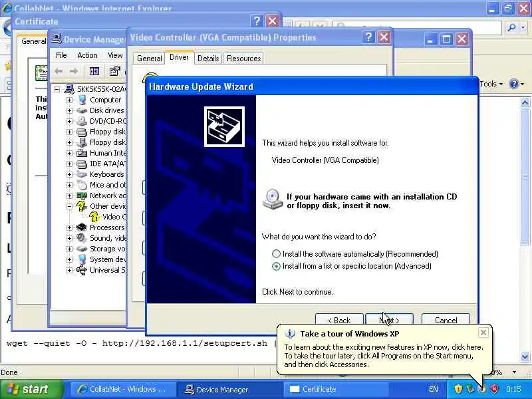
Task: Click the Universal Serial Bus controllers icon
Action: click(x=81, y=270)
